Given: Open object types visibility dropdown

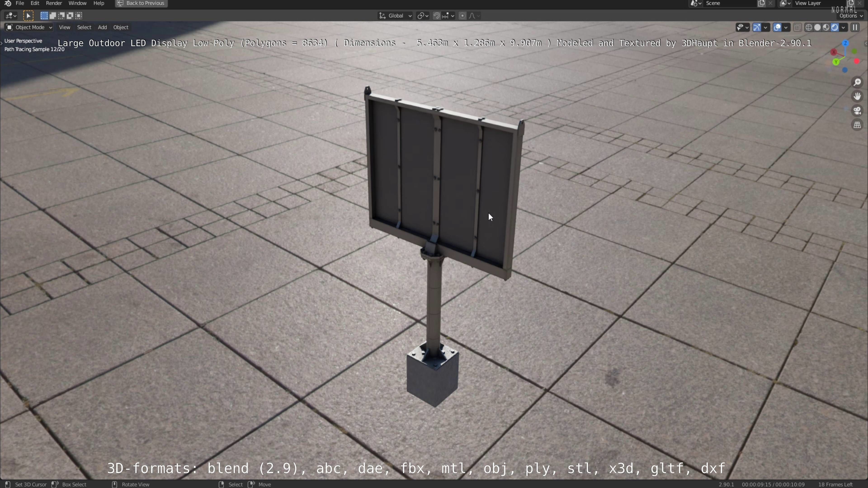Looking at the screenshot, I should pos(743,27).
